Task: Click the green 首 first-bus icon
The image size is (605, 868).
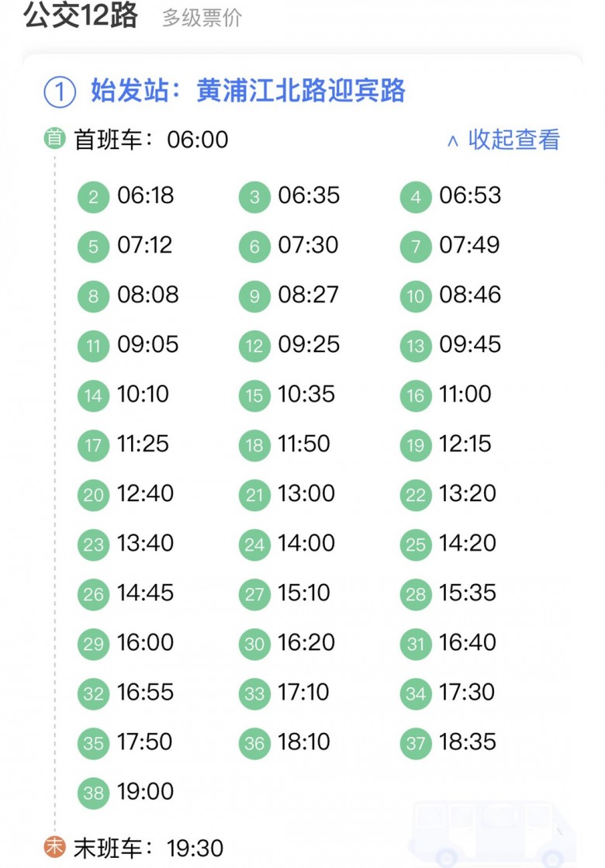Action: tap(54, 139)
